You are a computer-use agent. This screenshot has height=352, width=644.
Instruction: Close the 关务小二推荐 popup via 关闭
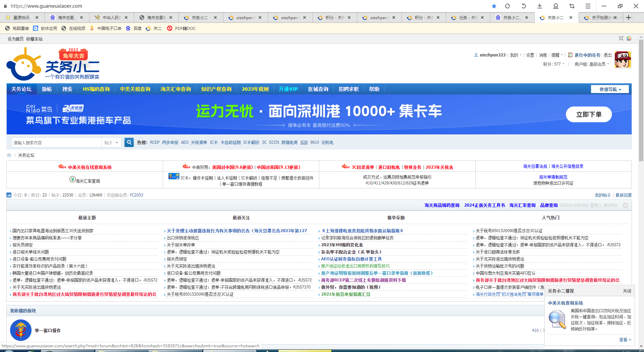tap(627, 291)
